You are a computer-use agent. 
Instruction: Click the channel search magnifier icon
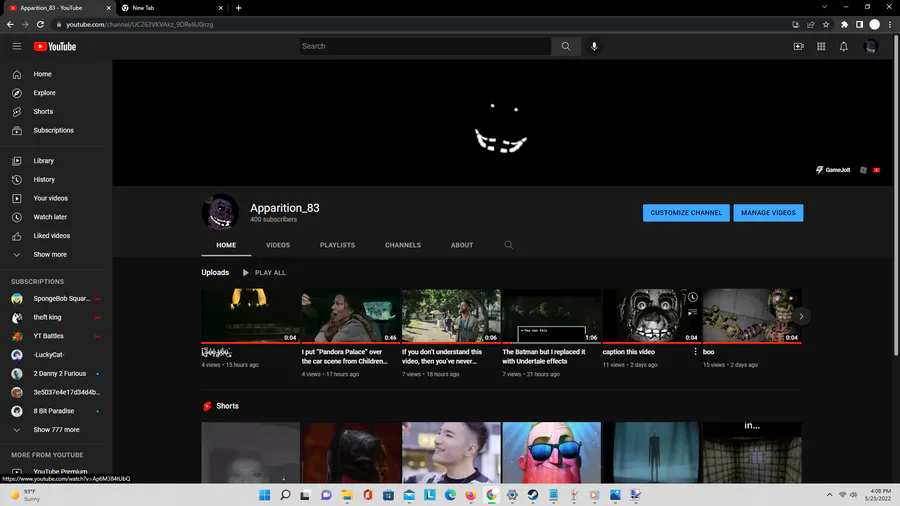[x=509, y=245]
